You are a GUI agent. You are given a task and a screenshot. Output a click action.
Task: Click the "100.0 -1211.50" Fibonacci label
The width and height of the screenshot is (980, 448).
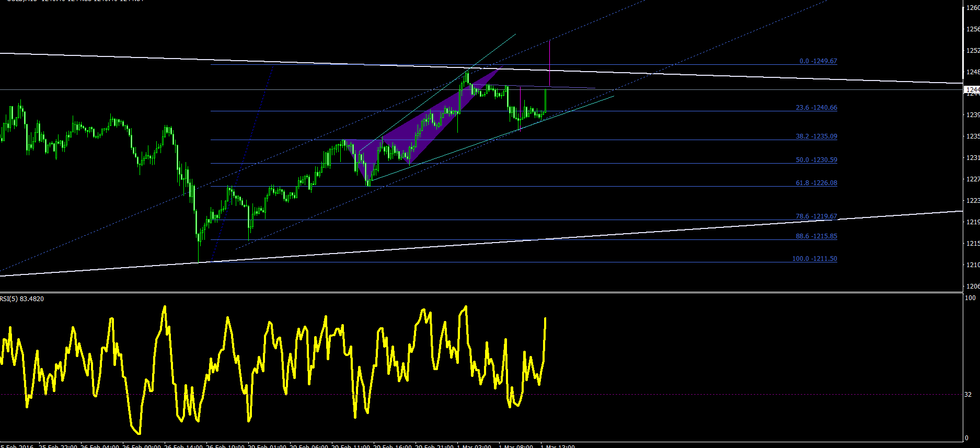click(x=815, y=259)
